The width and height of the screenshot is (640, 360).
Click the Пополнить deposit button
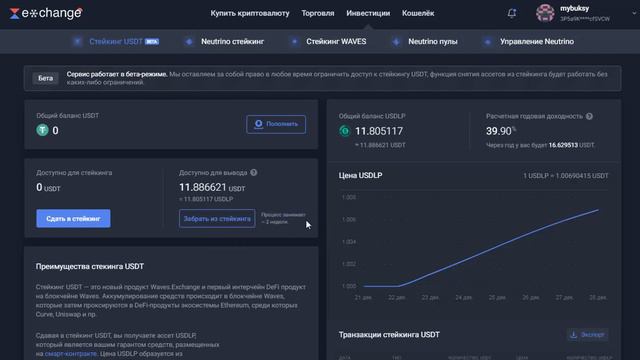pyautogui.click(x=276, y=124)
